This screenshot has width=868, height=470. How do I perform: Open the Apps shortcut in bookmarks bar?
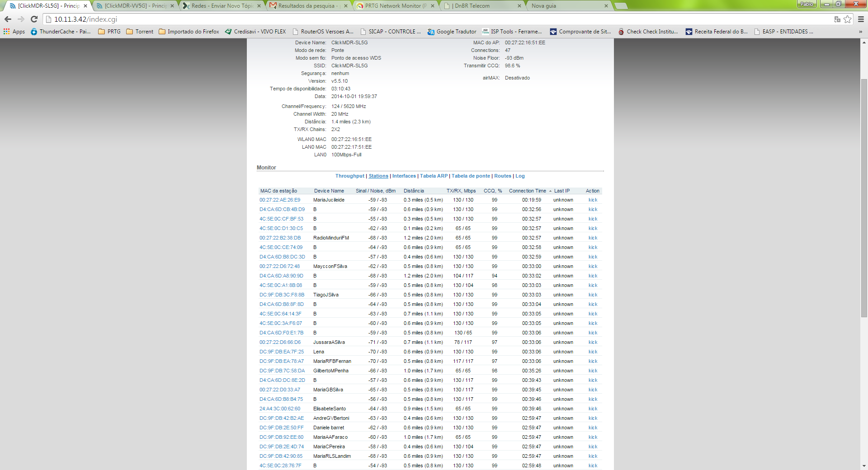(x=14, y=32)
